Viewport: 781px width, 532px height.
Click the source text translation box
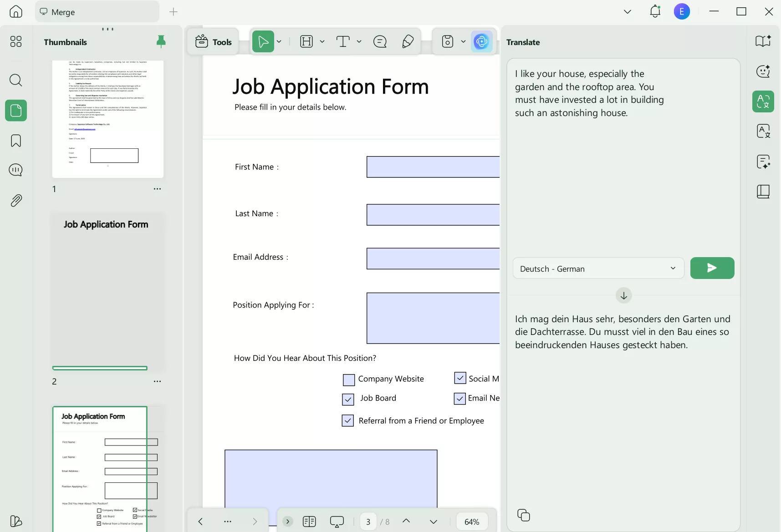pos(623,157)
